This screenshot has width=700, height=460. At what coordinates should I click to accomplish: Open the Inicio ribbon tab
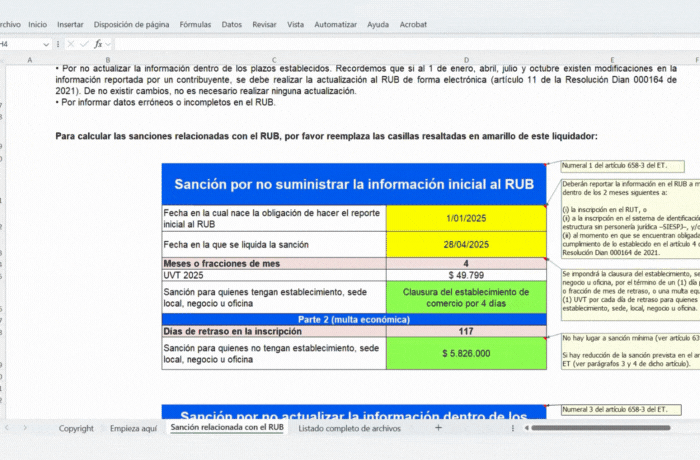(x=38, y=25)
